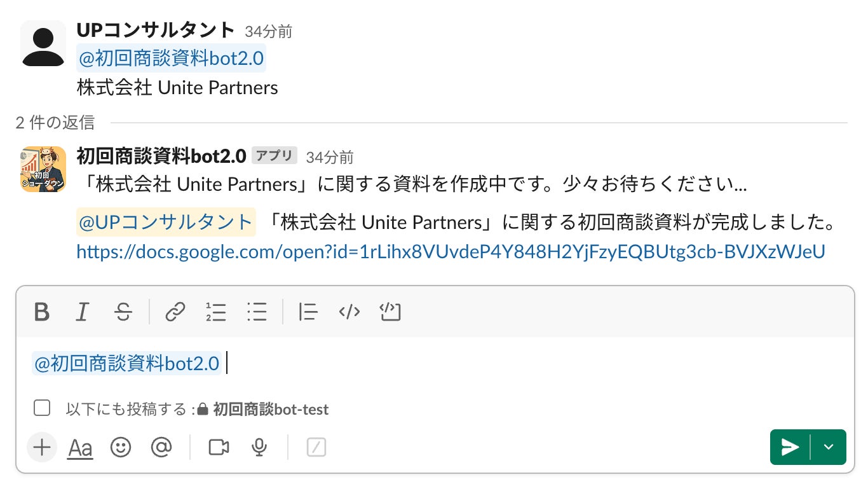Screen dimensions: 868x491
Task: Record a video clip
Action: [x=219, y=448]
